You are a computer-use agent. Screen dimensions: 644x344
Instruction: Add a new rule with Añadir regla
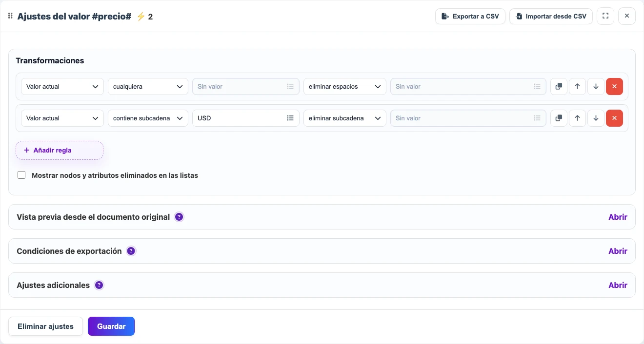(60, 150)
